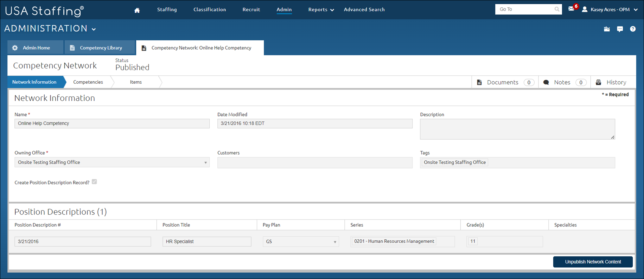The image size is (644, 279).
Task: Click the 0201 - Human Resources Management series tag
Action: [394, 241]
